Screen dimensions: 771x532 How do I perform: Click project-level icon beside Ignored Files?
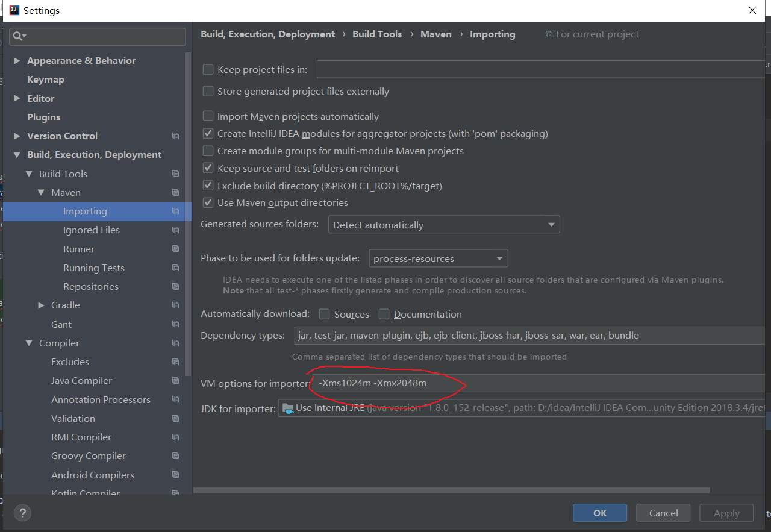pyautogui.click(x=175, y=230)
